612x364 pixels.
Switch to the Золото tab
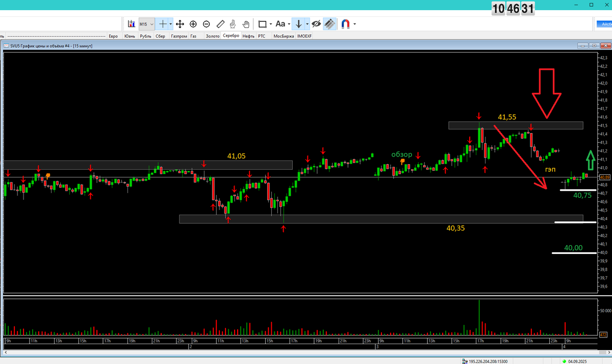click(213, 36)
